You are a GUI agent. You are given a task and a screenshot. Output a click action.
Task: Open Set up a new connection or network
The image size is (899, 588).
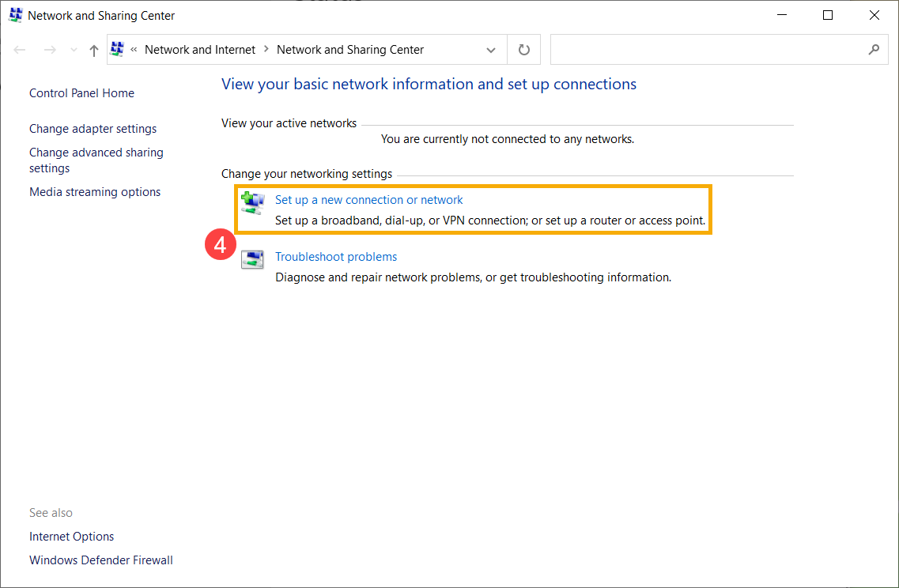368,200
